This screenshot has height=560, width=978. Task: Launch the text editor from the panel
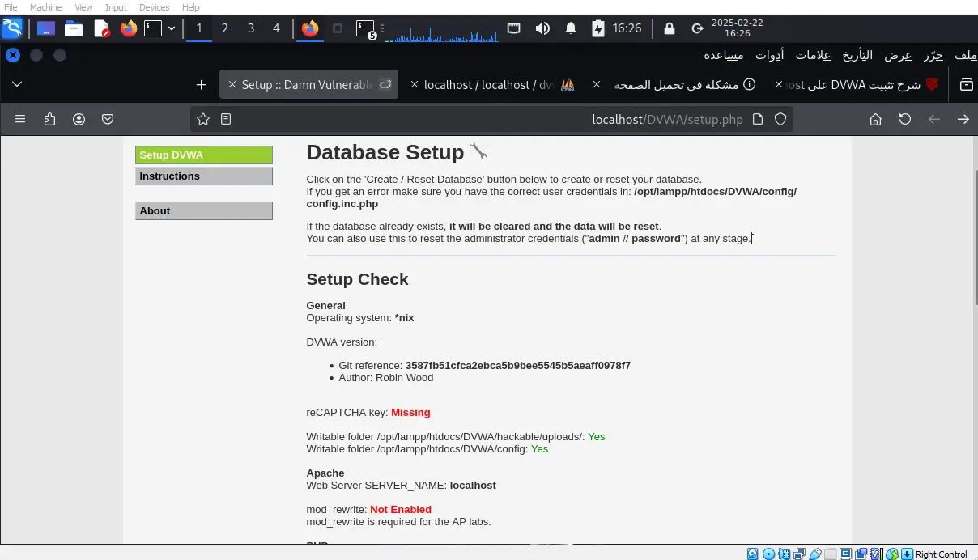click(101, 28)
